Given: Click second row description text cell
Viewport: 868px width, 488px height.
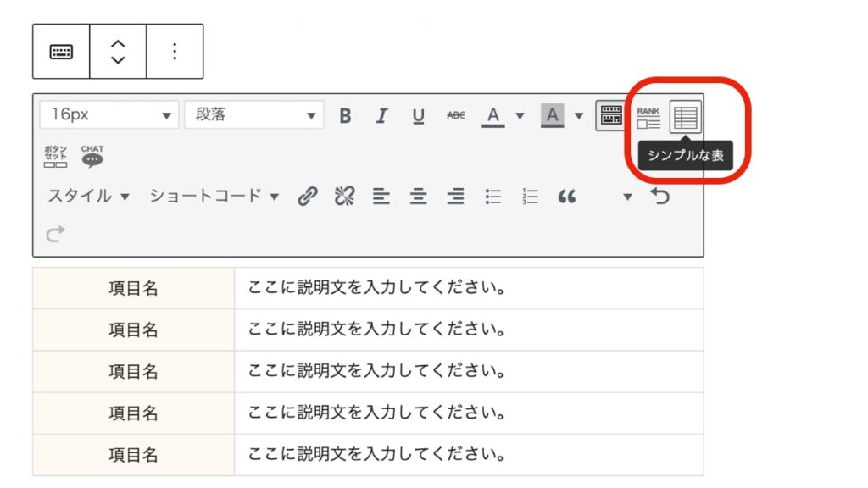Looking at the screenshot, I should coord(469,330).
